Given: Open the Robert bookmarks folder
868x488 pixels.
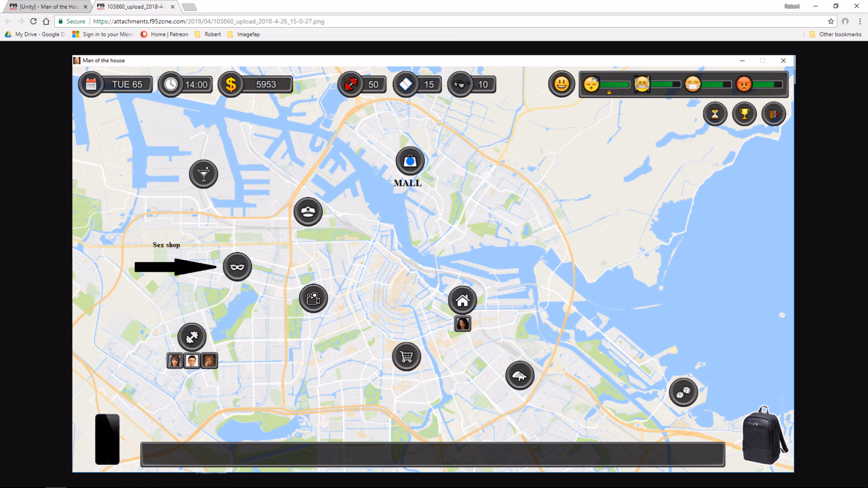Looking at the screenshot, I should [x=208, y=34].
